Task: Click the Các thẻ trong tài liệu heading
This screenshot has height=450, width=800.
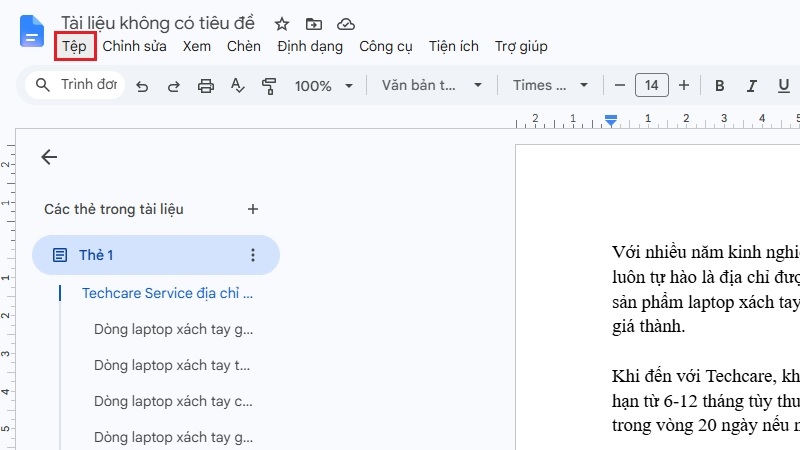Action: click(x=114, y=209)
